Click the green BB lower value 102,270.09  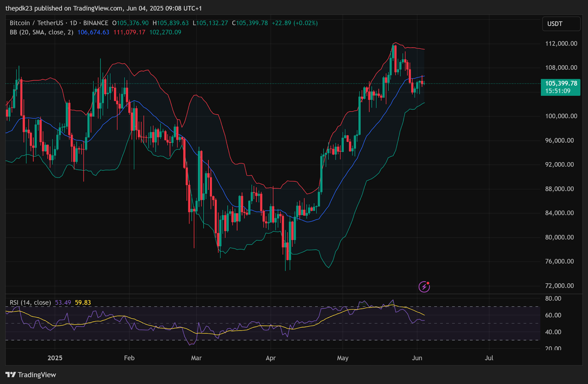pos(165,32)
